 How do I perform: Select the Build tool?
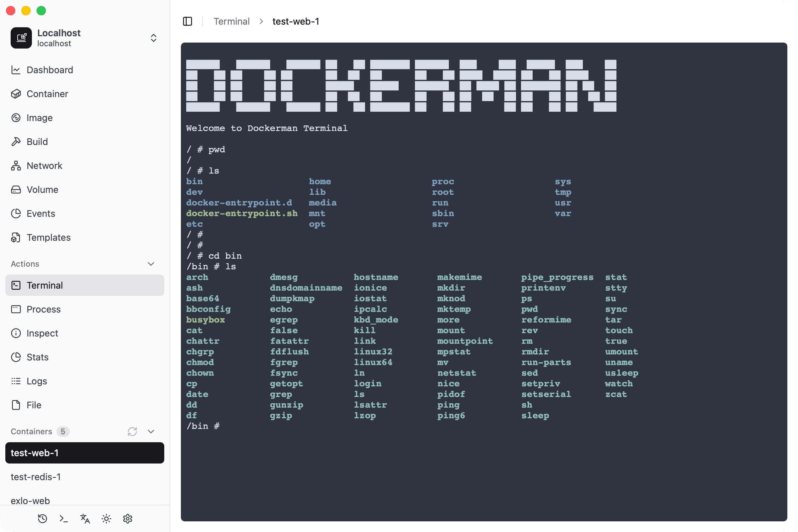37,142
